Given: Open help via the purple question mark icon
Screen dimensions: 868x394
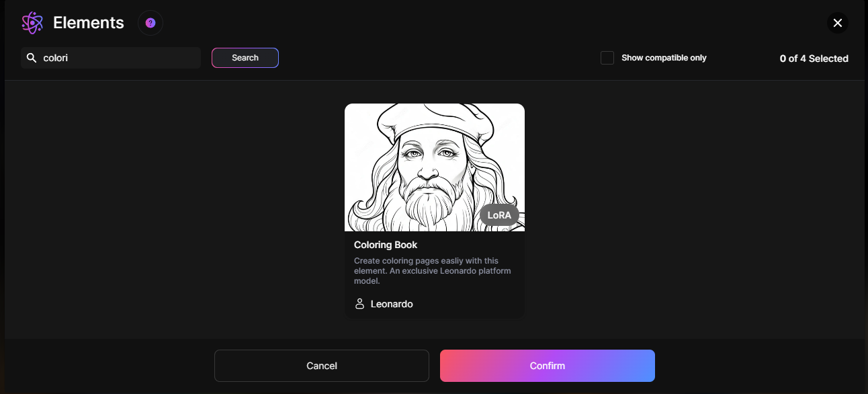Looking at the screenshot, I should pos(150,23).
